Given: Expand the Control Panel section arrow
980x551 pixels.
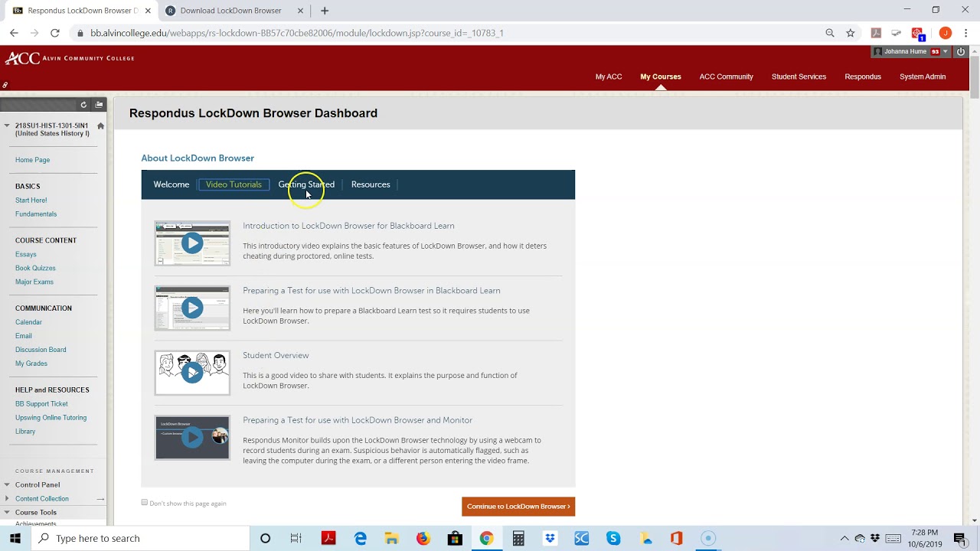Looking at the screenshot, I should (7, 484).
